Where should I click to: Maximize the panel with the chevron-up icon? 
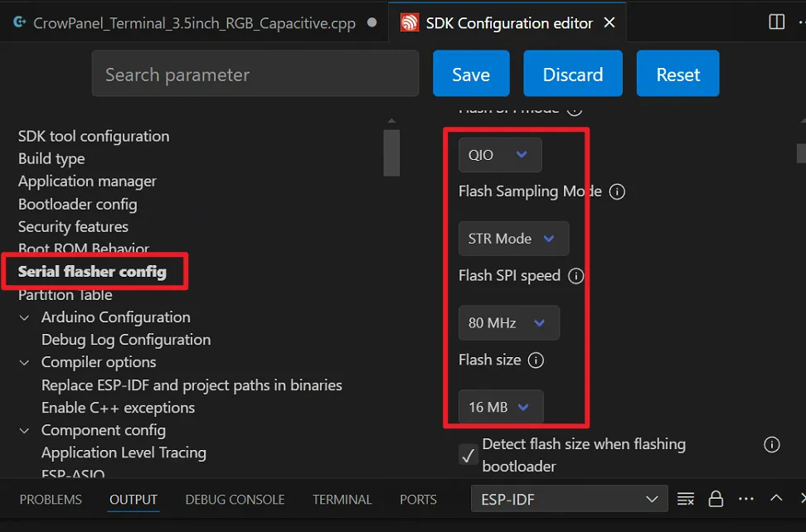pyautogui.click(x=776, y=499)
